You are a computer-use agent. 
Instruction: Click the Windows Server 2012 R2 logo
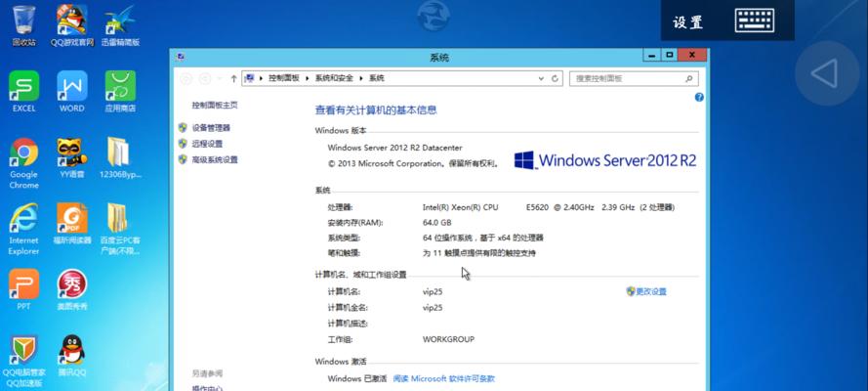tap(605, 160)
